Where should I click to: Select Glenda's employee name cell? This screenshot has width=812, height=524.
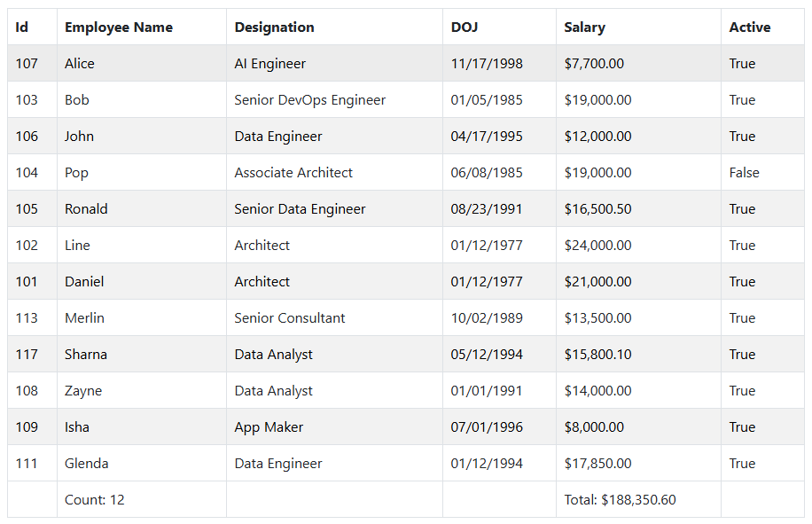point(87,464)
